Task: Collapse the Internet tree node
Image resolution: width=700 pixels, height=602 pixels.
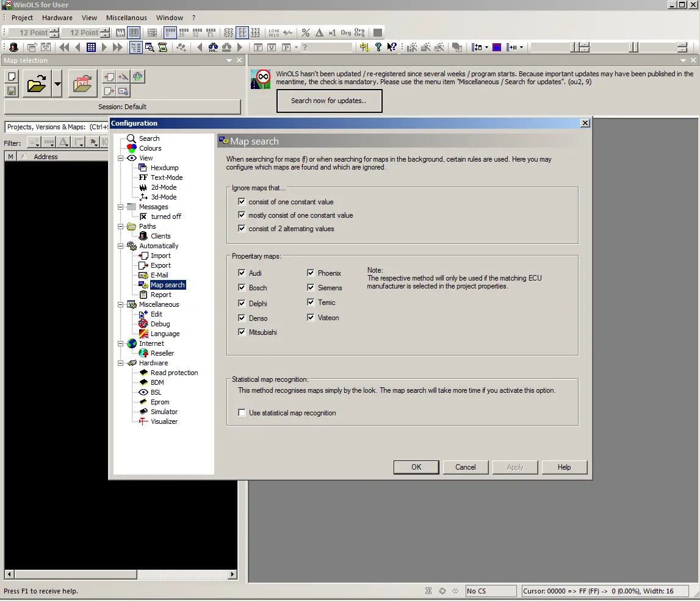Action: (x=121, y=343)
